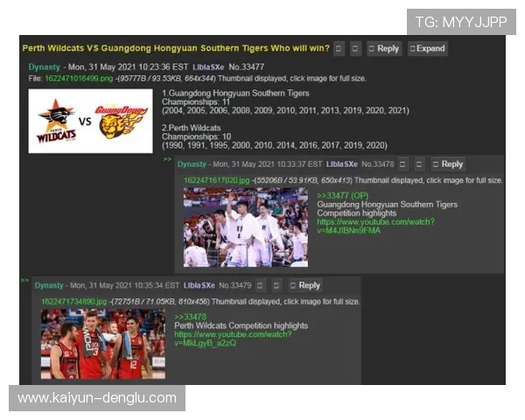Image resolution: width=525 pixels, height=420 pixels.
Task: Click post number No.33478
Action: [378, 164]
